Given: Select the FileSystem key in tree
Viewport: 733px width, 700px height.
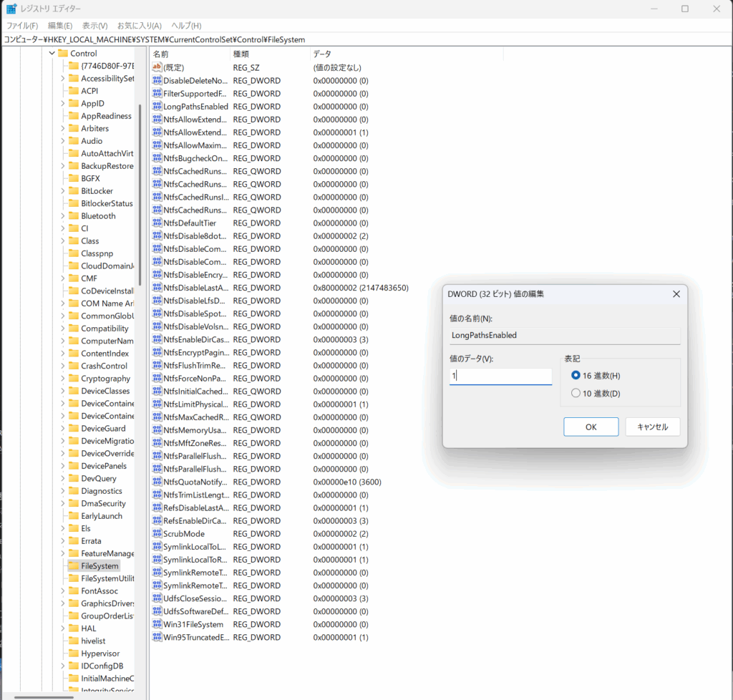Looking at the screenshot, I should tap(99, 565).
